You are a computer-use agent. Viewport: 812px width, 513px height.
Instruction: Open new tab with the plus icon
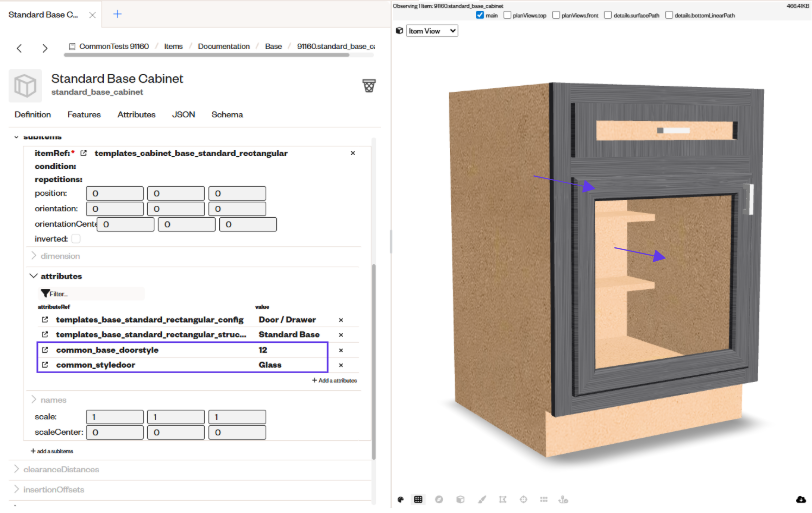tap(118, 14)
